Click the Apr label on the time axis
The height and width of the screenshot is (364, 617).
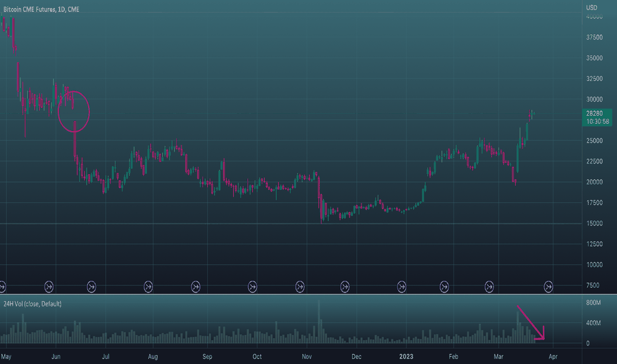[x=553, y=357]
